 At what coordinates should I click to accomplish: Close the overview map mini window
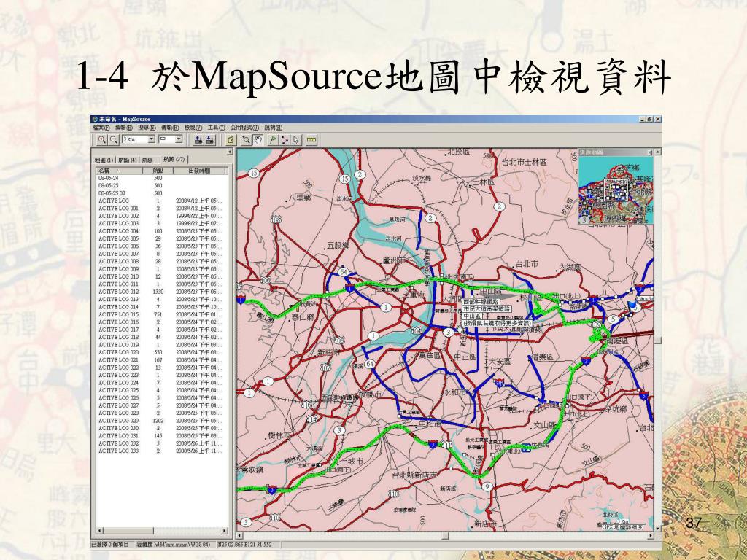pyautogui.click(x=649, y=152)
